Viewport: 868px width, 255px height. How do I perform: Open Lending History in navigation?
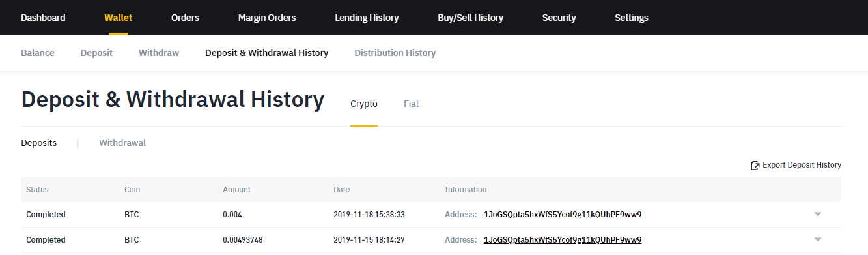click(x=367, y=18)
